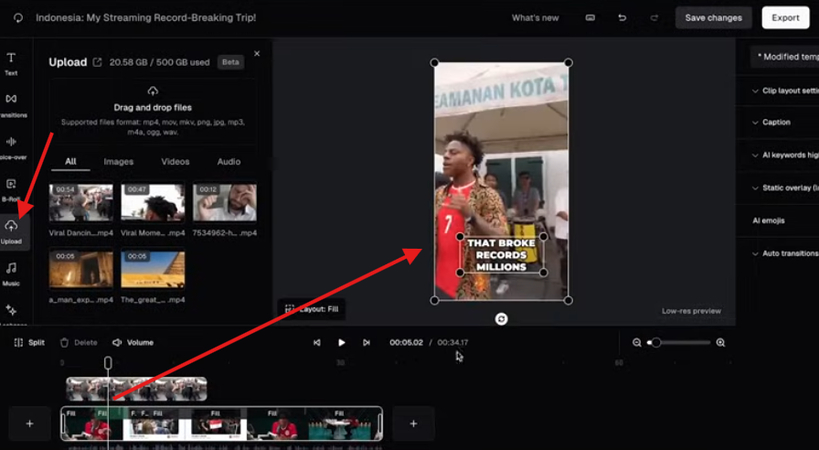Expand the Auto transitions section
This screenshot has width=819, height=450.
785,253
